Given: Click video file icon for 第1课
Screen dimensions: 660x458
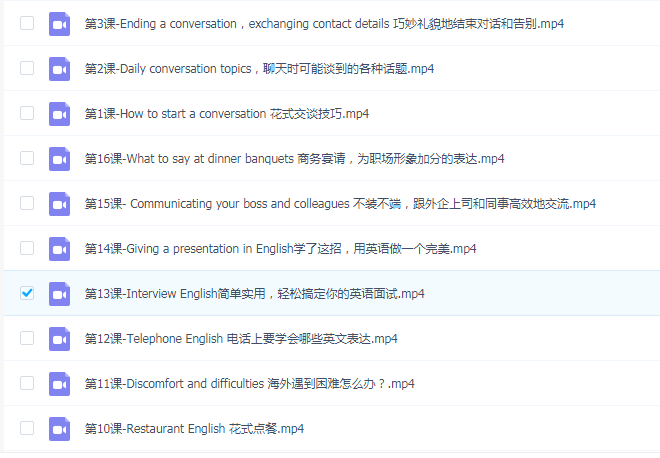Looking at the screenshot, I should [x=59, y=113].
